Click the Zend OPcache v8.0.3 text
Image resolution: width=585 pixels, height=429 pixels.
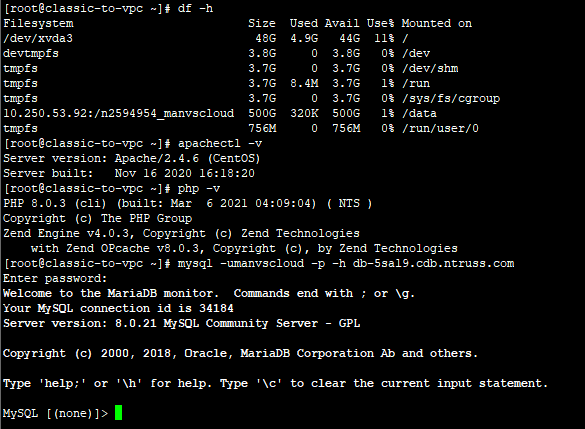[x=135, y=248]
